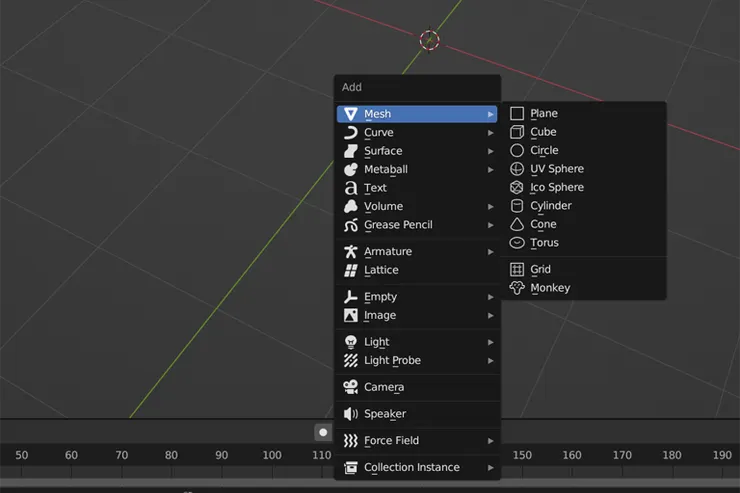Image resolution: width=740 pixels, height=493 pixels.
Task: Click the Grid icon in submenu
Action: tap(517, 269)
